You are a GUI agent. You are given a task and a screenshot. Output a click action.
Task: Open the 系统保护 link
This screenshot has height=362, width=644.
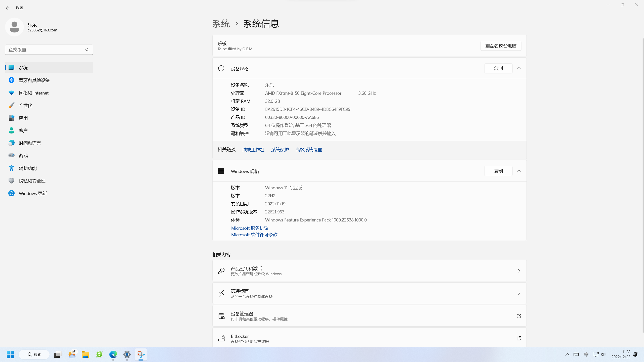(x=280, y=150)
